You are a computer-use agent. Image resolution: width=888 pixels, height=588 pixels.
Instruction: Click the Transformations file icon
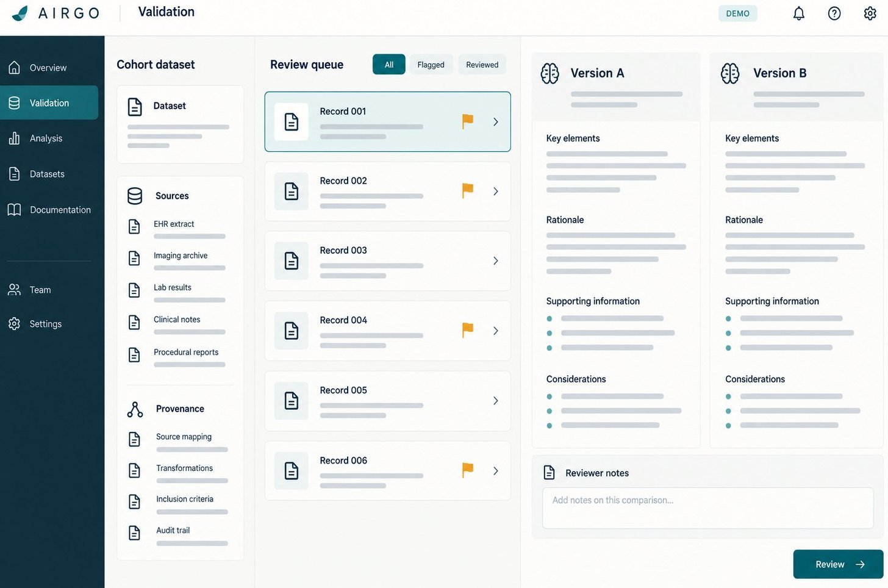[x=134, y=470]
